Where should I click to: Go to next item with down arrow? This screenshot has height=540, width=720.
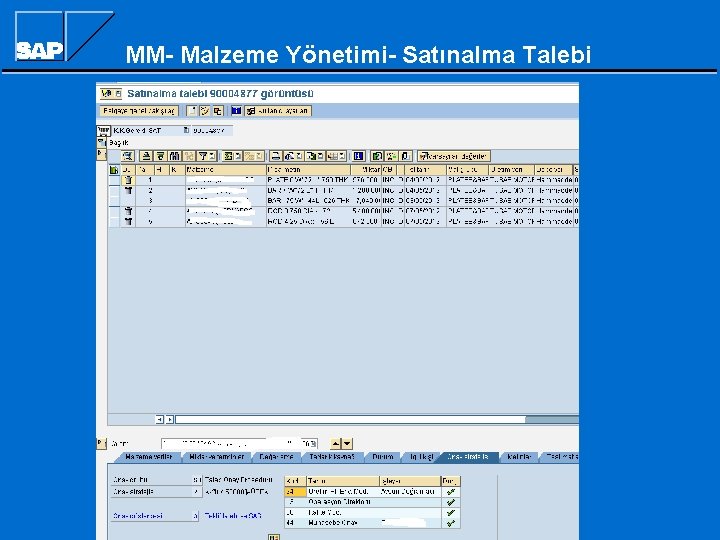(x=347, y=444)
